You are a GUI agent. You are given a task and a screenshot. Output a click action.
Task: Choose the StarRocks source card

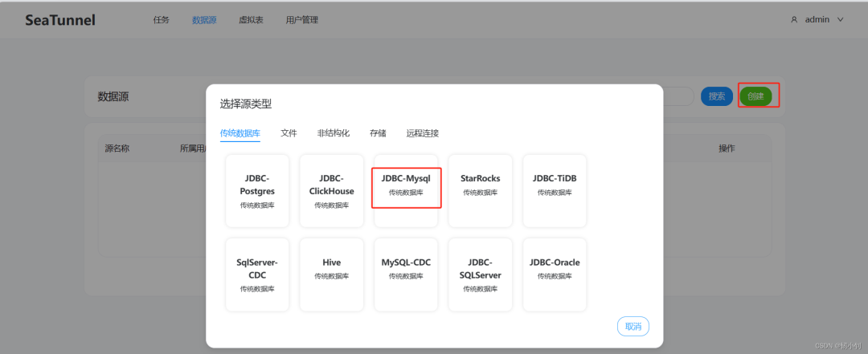point(481,191)
